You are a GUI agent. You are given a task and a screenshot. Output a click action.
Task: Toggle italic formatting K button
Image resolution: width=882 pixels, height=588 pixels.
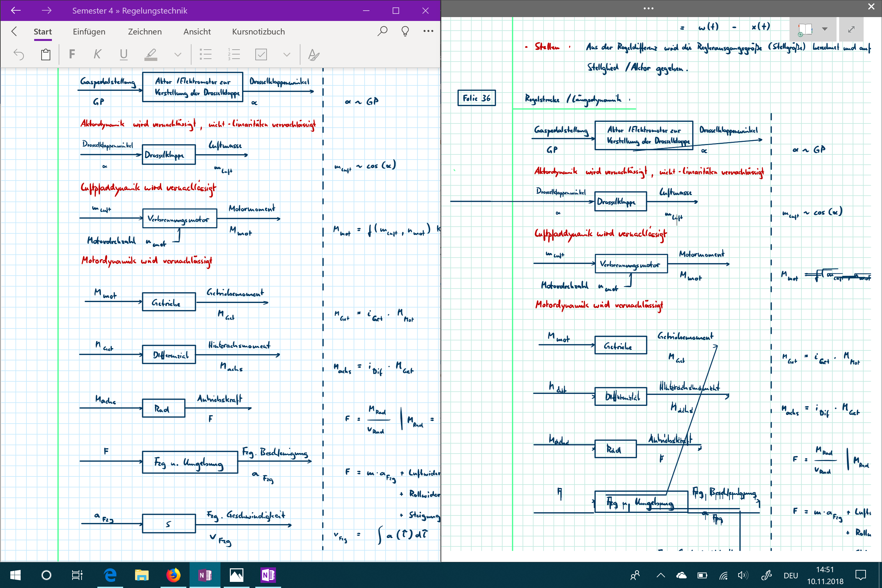[97, 55]
